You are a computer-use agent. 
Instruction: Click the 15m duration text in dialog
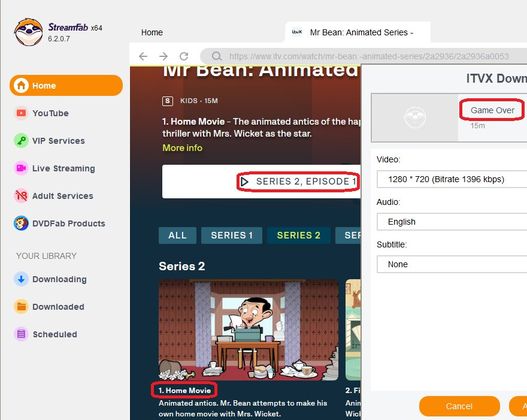(x=478, y=126)
